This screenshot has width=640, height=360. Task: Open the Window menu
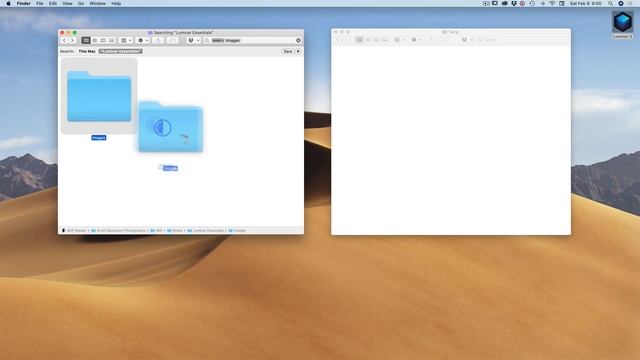(98, 3)
